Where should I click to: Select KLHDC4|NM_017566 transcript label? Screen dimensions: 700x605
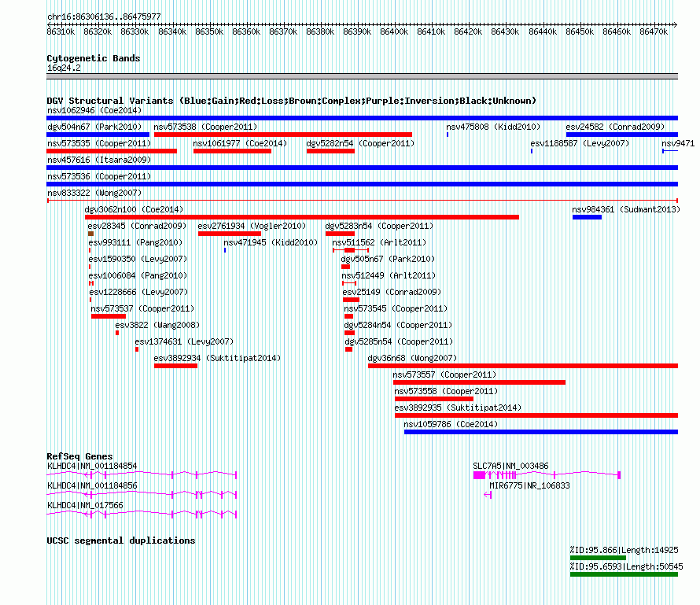coord(85,505)
